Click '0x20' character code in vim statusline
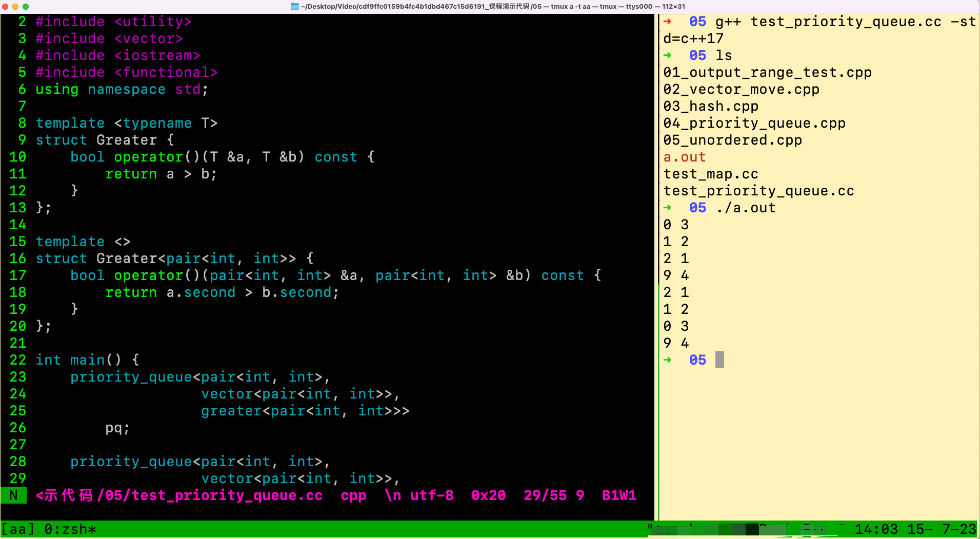 pos(488,495)
